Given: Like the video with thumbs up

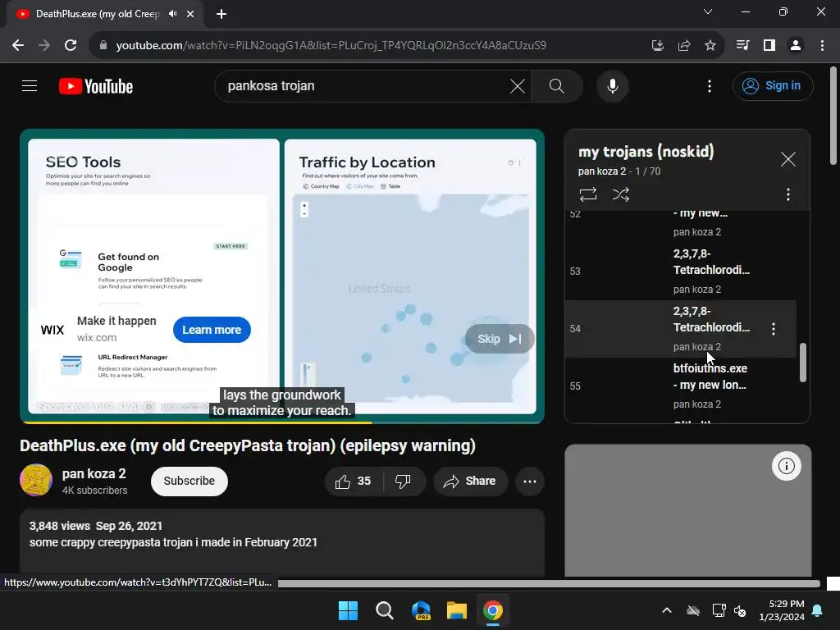Looking at the screenshot, I should pyautogui.click(x=354, y=481).
